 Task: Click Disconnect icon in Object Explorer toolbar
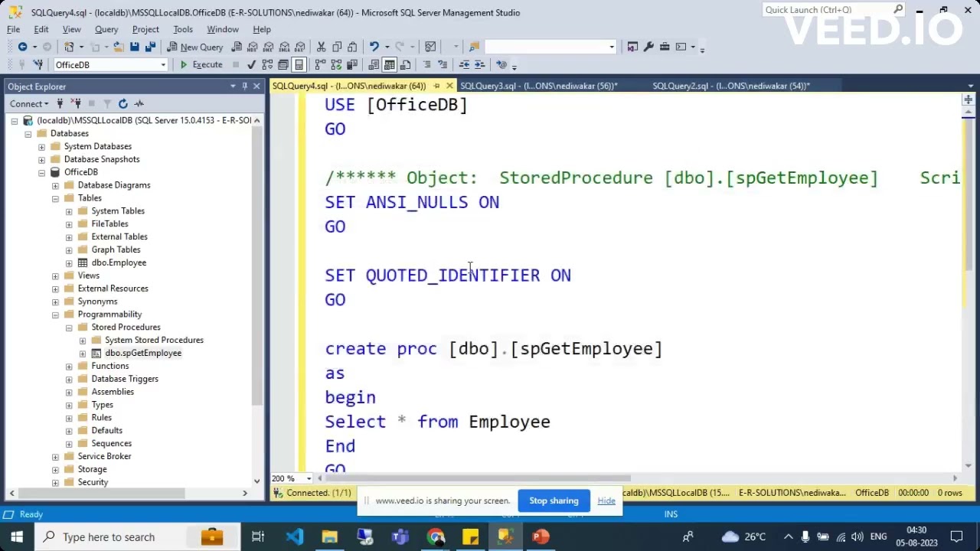pos(76,103)
